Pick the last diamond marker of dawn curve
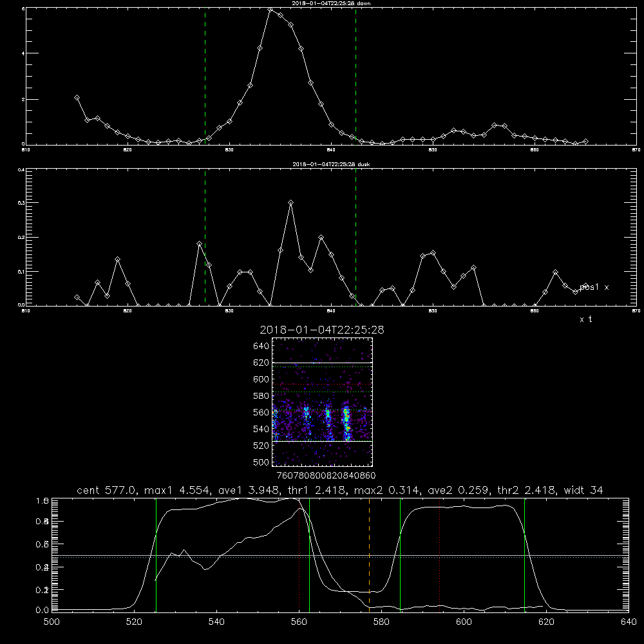 [x=585, y=141]
